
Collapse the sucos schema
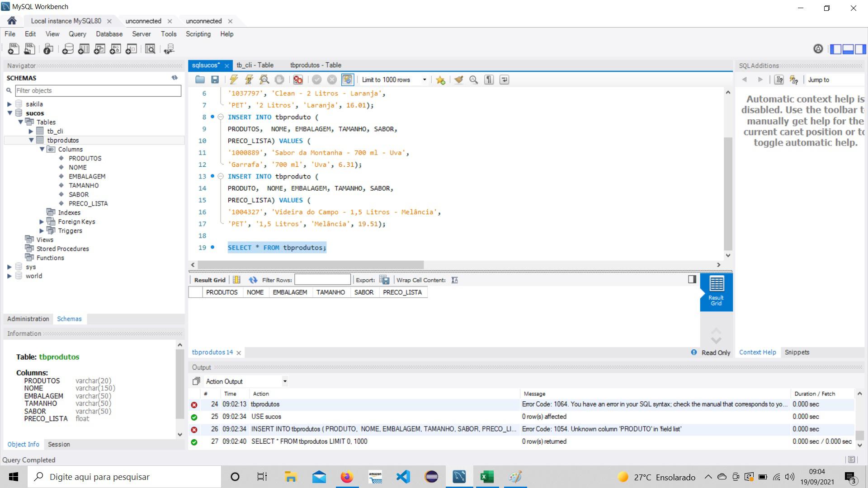coord(9,113)
